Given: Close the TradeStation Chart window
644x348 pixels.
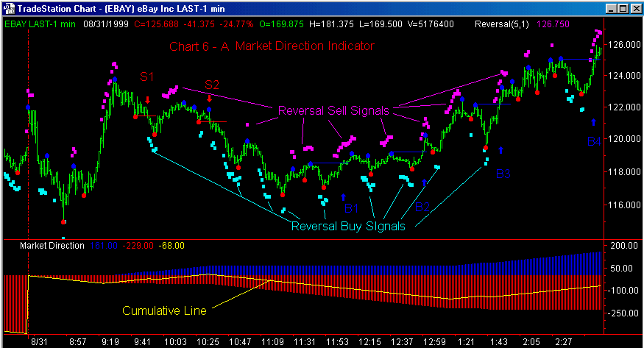Looking at the screenshot, I should 635,8.
